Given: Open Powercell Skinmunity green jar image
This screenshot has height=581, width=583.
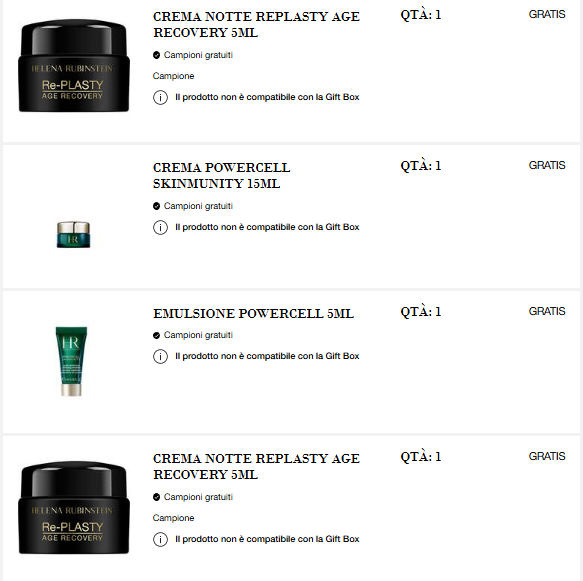Looking at the screenshot, I should coord(73,235).
